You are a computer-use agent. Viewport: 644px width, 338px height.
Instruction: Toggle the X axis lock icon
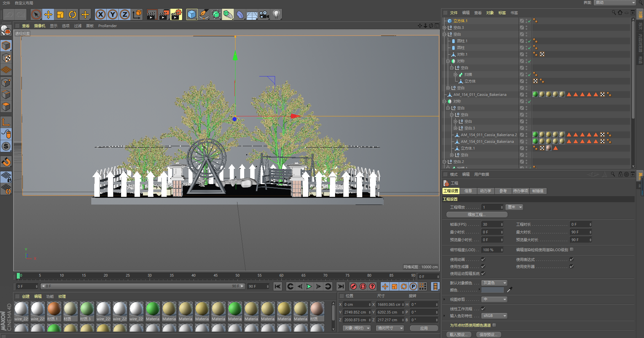pos(101,14)
